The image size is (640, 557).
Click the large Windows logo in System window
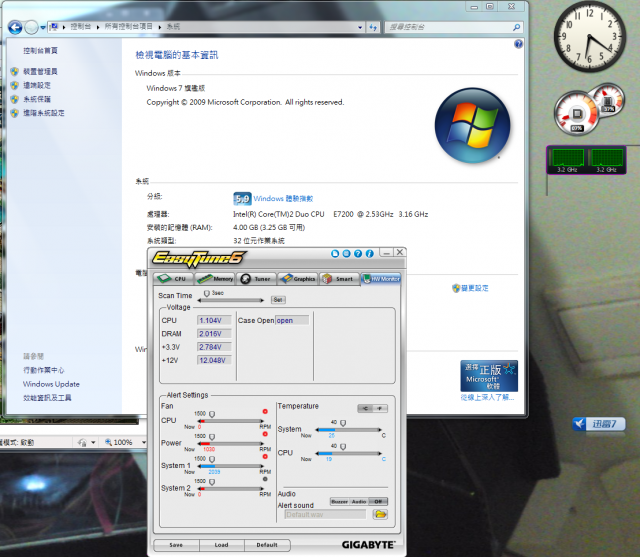tap(472, 126)
